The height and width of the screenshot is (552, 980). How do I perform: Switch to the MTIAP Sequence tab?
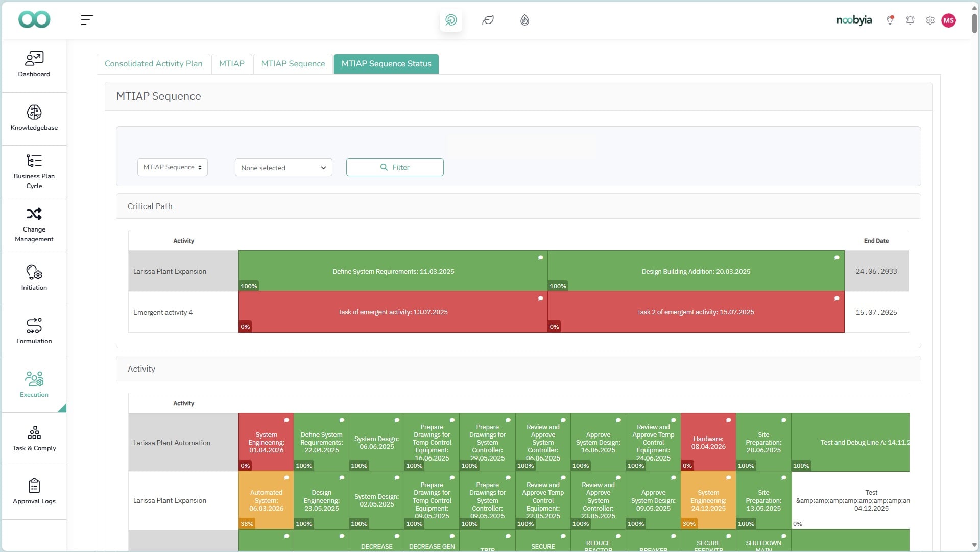pyautogui.click(x=293, y=64)
